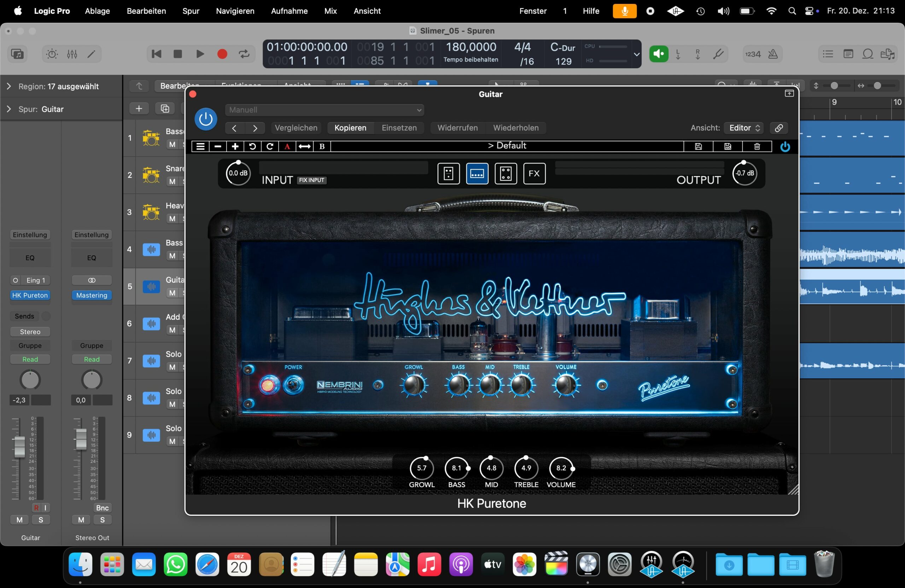
Task: Select the highlighted blue amp view button
Action: tap(477, 174)
